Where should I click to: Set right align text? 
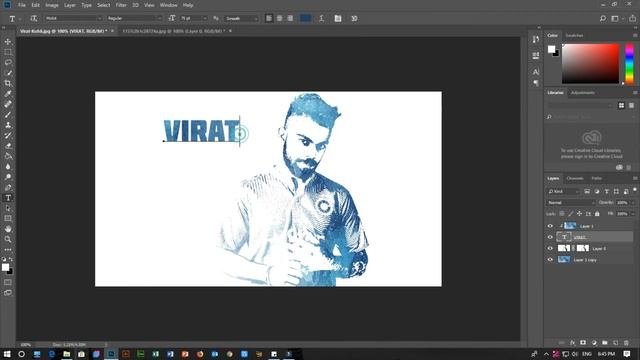290,18
